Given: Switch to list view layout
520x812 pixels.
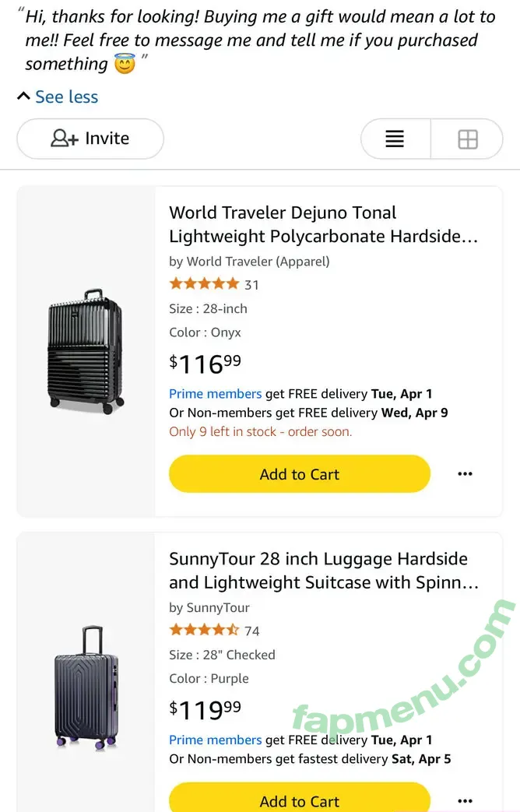Looking at the screenshot, I should coord(395,139).
